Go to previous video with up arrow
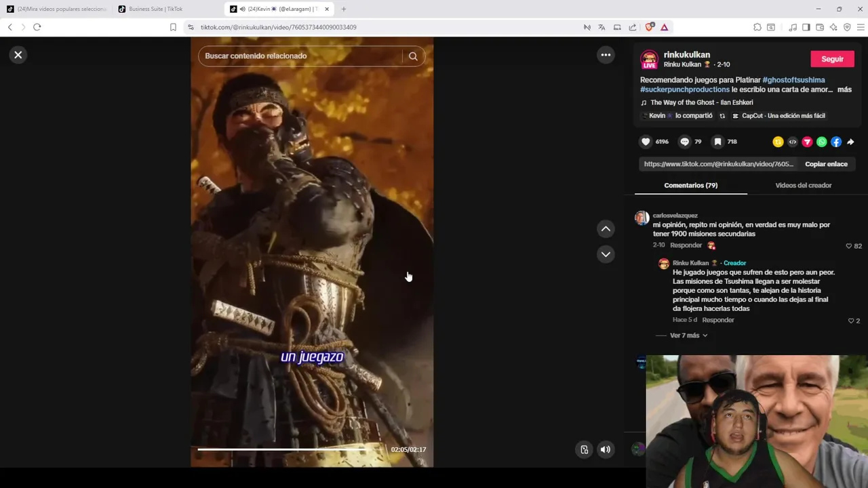 [606, 229]
